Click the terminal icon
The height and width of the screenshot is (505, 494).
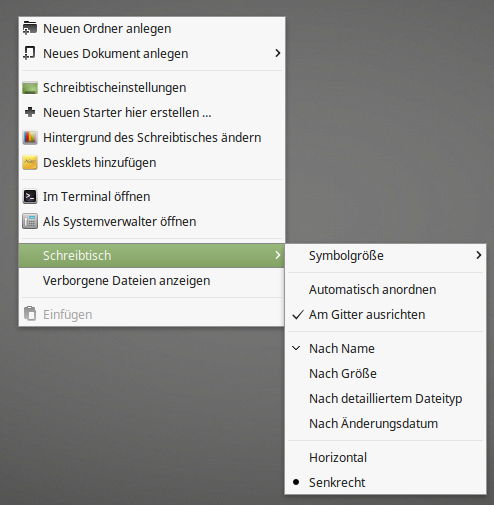[x=30, y=196]
